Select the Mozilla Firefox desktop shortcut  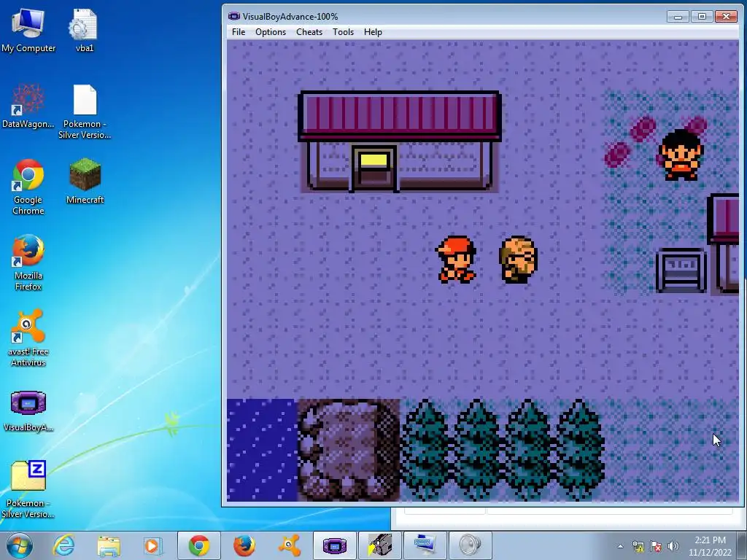tap(28, 262)
